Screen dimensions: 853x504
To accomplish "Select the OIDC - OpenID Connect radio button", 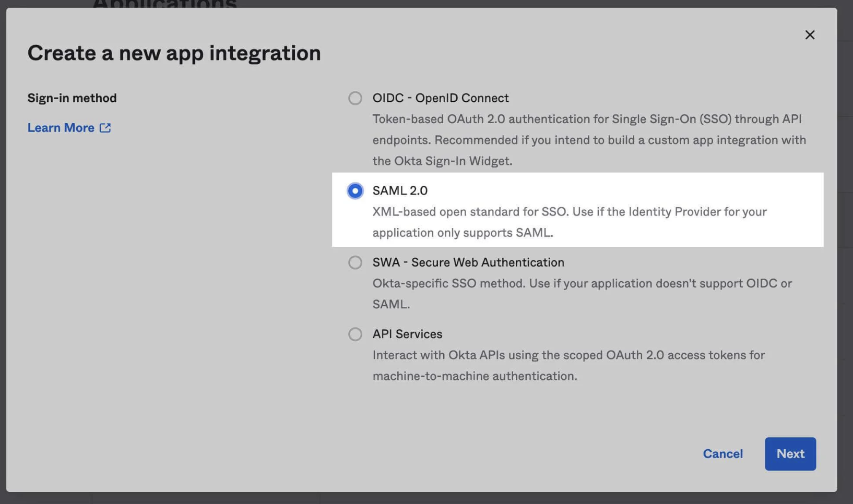I will [355, 98].
